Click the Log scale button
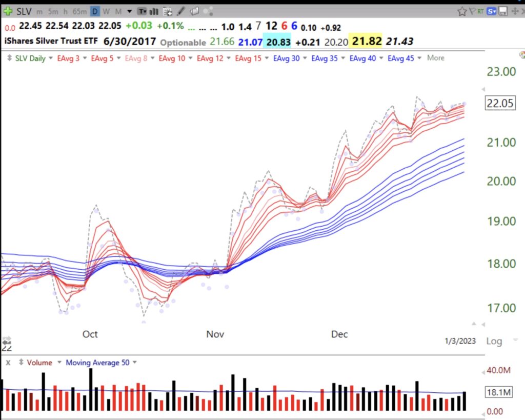The image size is (525, 420). pos(494,342)
